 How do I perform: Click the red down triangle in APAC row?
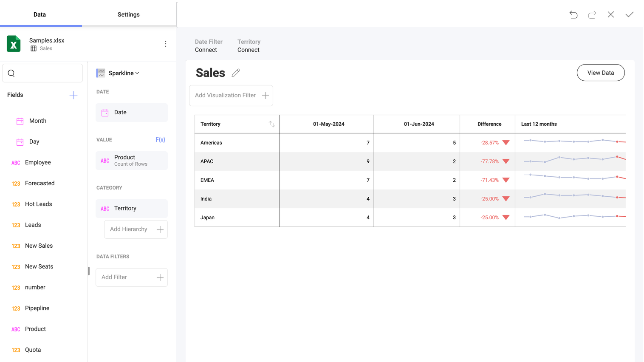pos(506,161)
